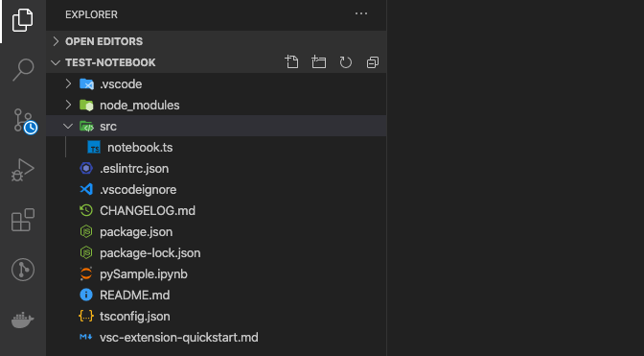
Task: Click the Node icon of package.json
Action: click(86, 231)
